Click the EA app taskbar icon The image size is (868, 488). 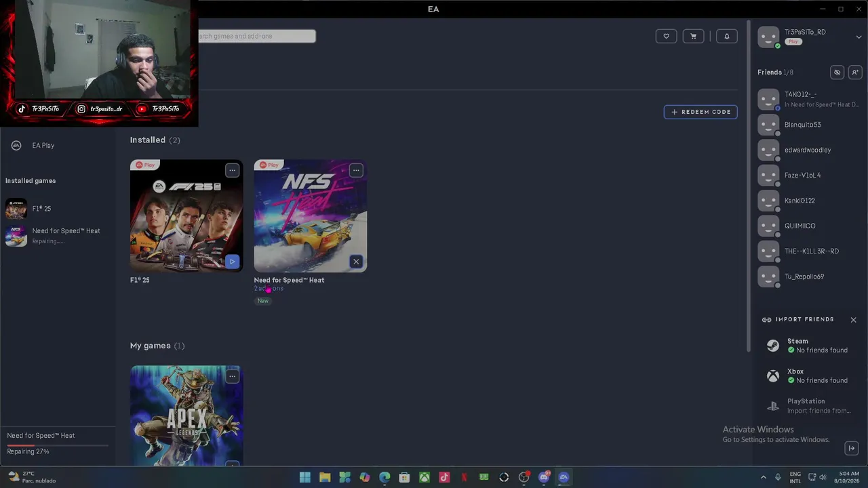coord(564,477)
